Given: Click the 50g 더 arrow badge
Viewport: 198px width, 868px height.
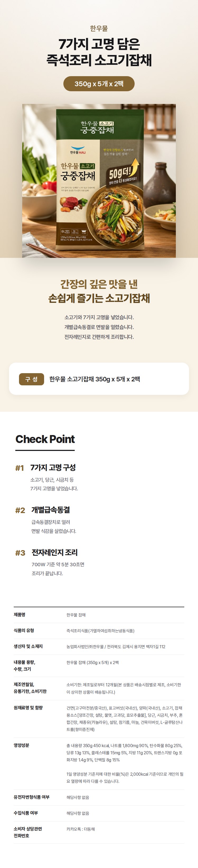Looking at the screenshot, I should point(123,172).
